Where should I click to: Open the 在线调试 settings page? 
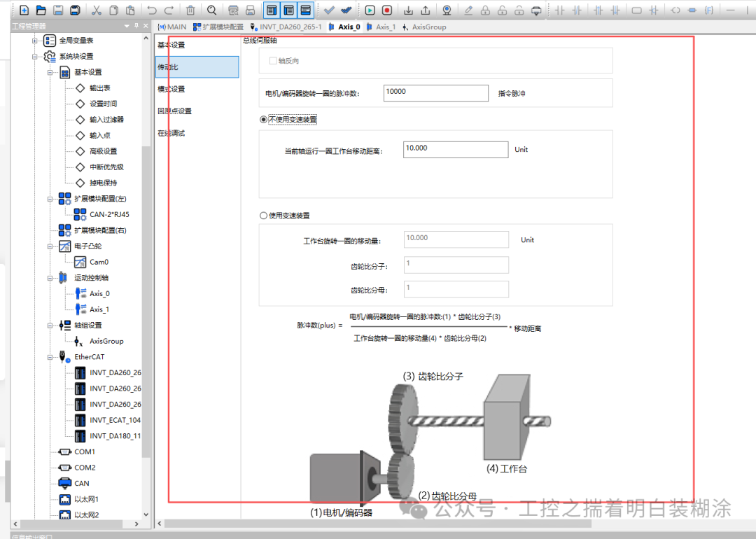click(197, 133)
